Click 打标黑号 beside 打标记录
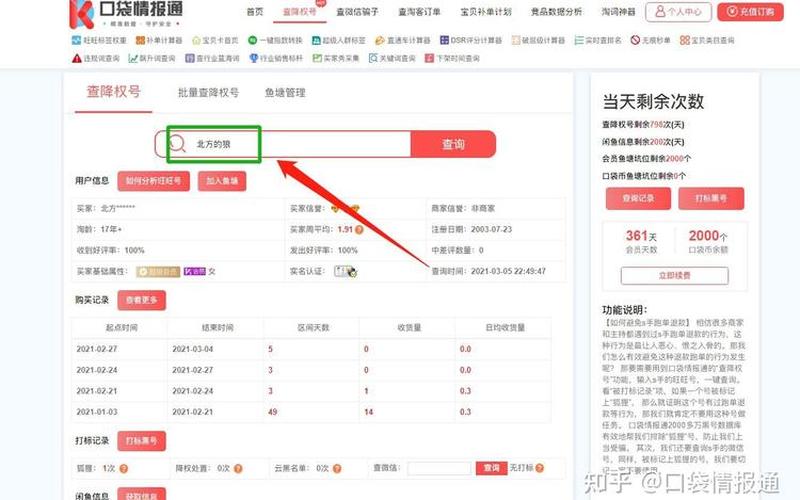This screenshot has width=800, height=500. pyautogui.click(x=141, y=441)
